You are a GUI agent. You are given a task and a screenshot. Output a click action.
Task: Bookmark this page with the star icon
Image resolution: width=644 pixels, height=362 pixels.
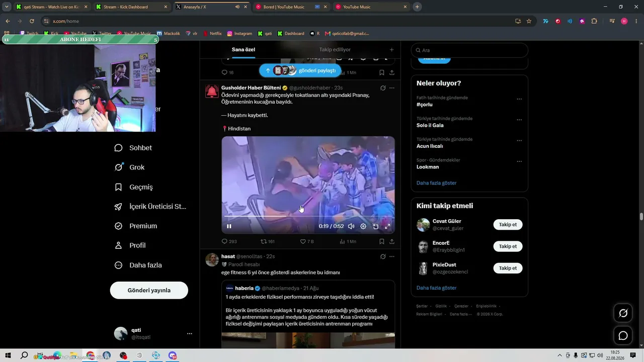(x=529, y=21)
